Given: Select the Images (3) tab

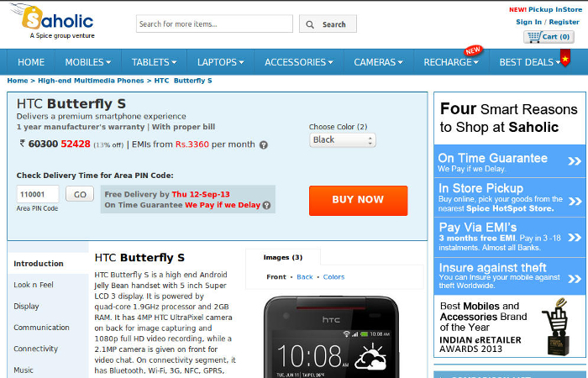Looking at the screenshot, I should [x=283, y=257].
